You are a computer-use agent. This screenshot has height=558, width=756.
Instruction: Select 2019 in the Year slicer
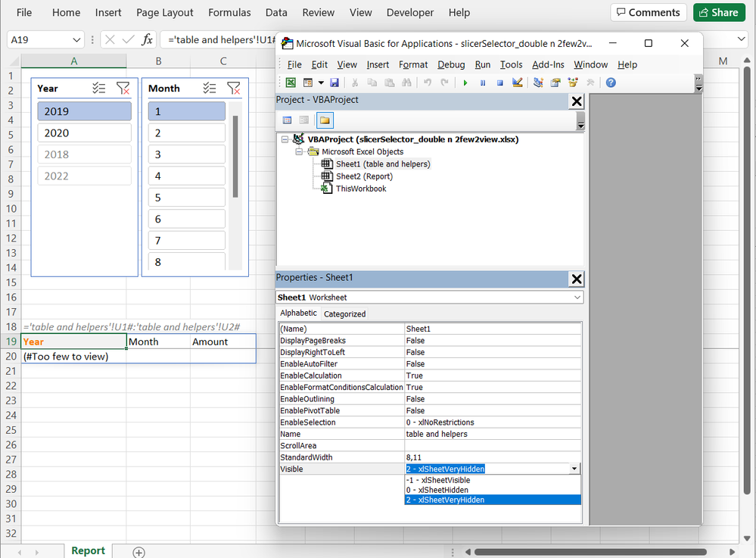(84, 111)
